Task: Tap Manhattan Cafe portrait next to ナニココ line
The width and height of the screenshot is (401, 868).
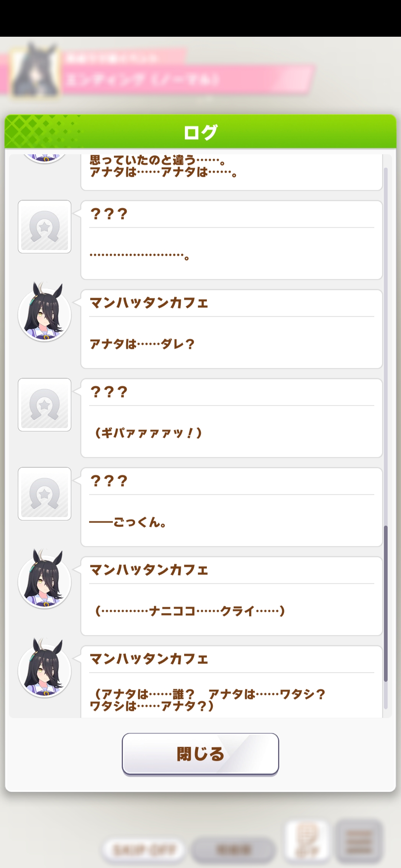Action: pyautogui.click(x=45, y=579)
